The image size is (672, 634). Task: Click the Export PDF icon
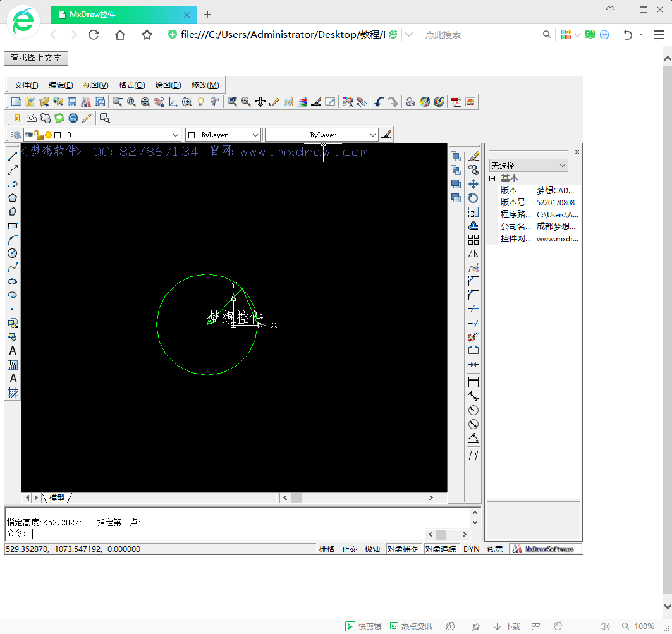pos(456,102)
